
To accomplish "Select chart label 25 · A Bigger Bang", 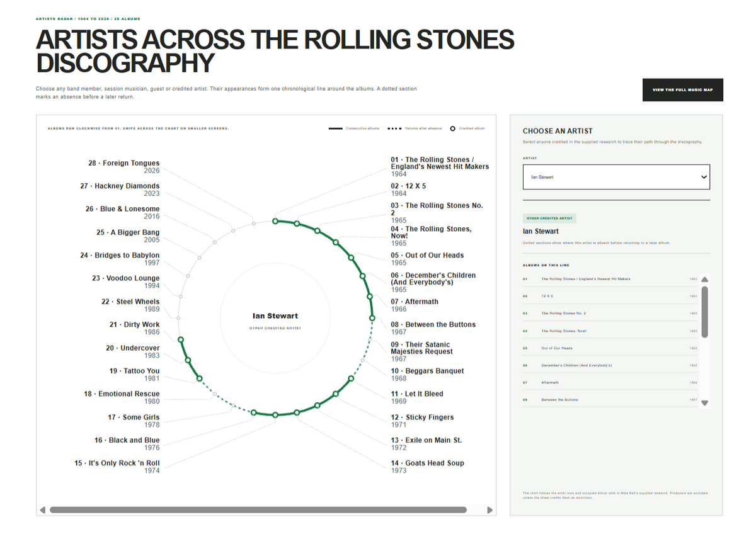I will coord(128,236).
